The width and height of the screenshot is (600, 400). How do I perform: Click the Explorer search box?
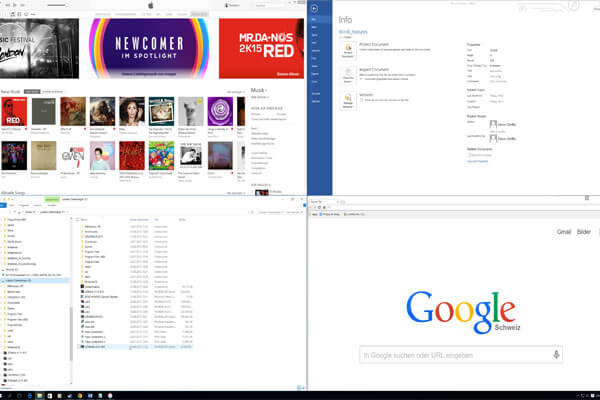click(279, 212)
